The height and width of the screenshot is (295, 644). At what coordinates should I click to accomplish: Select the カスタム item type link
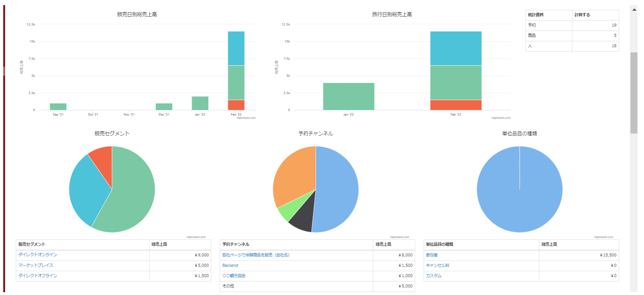pyautogui.click(x=433, y=276)
